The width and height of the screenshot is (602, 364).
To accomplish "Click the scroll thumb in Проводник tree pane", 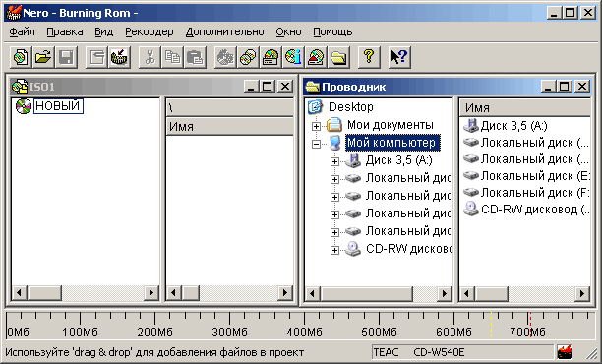I will (x=366, y=294).
